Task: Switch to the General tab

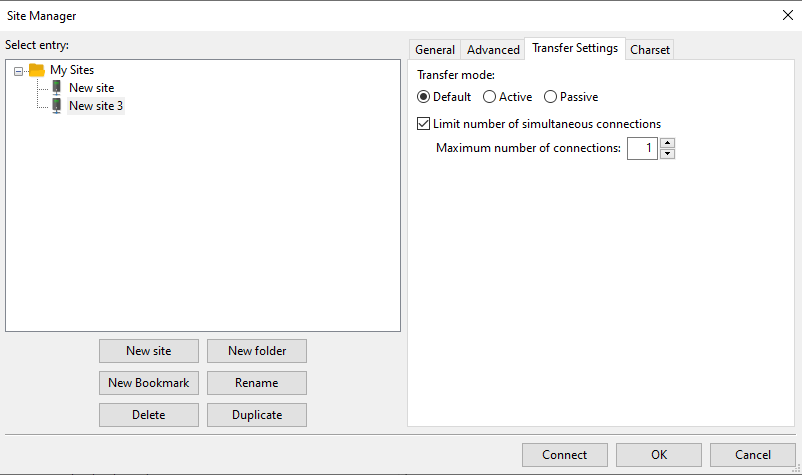Action: [x=435, y=50]
